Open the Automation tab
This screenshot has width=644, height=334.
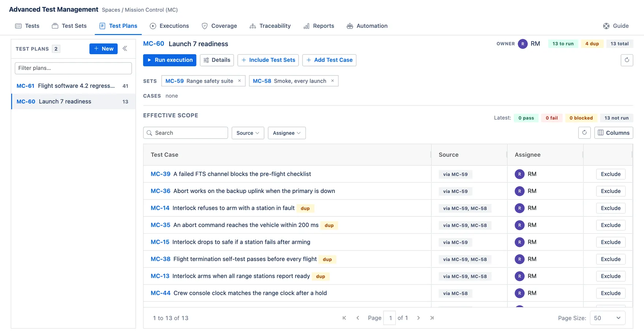tap(367, 26)
